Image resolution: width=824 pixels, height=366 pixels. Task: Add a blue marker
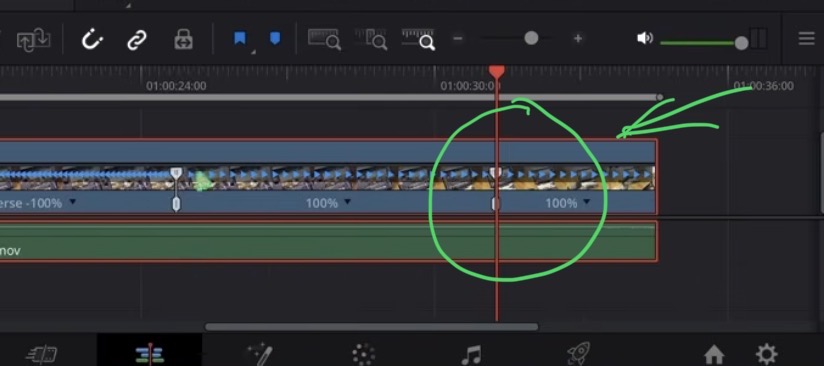(x=275, y=38)
